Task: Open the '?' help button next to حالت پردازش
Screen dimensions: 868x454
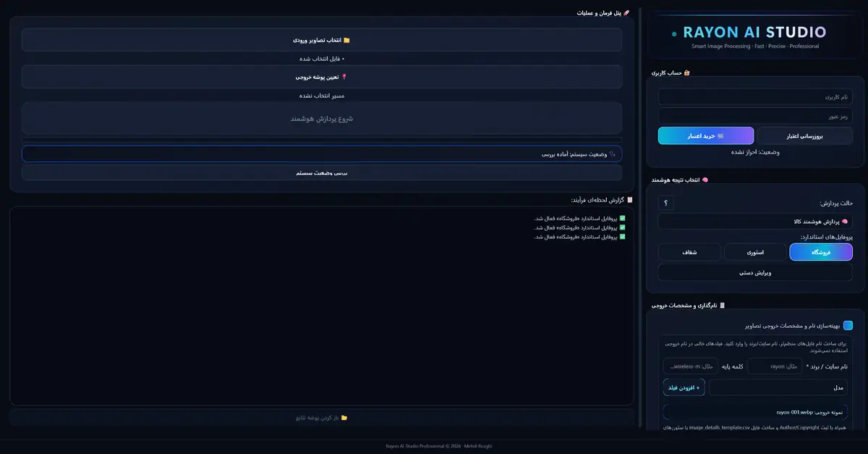Action: [x=665, y=203]
